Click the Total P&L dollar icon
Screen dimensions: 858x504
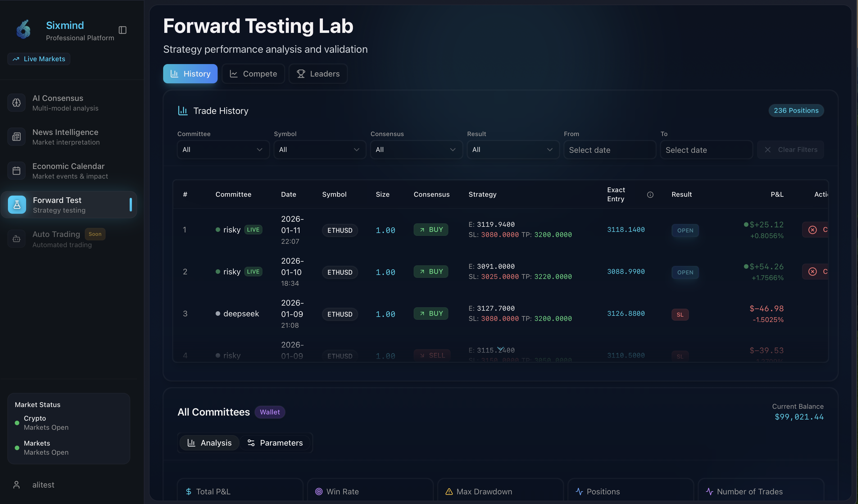point(188,492)
